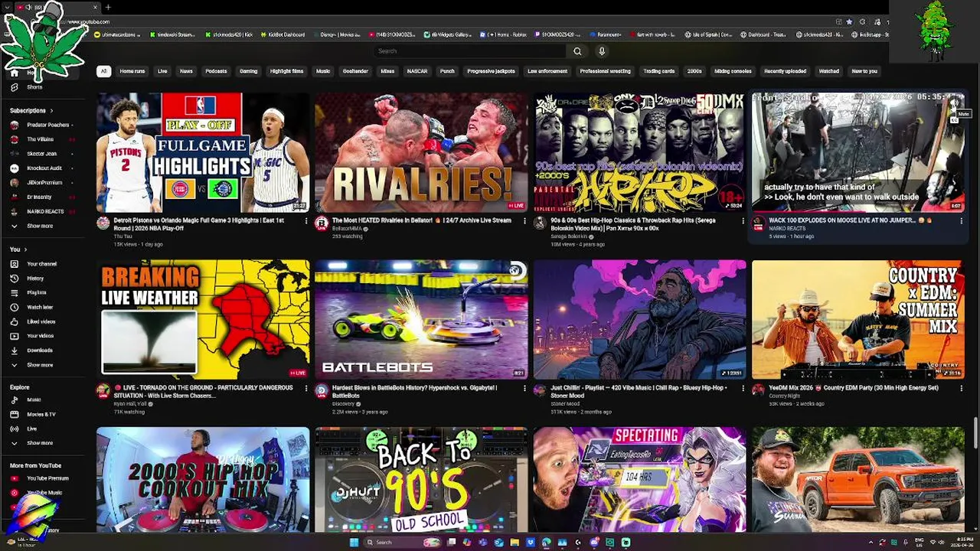Bookmark the page with the star icon
The image size is (980, 551).
tap(849, 21)
